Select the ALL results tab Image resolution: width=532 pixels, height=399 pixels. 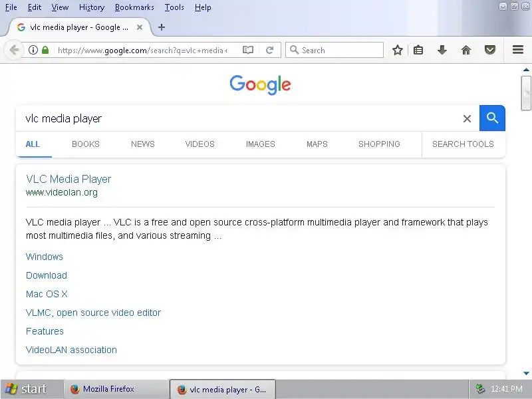33,144
